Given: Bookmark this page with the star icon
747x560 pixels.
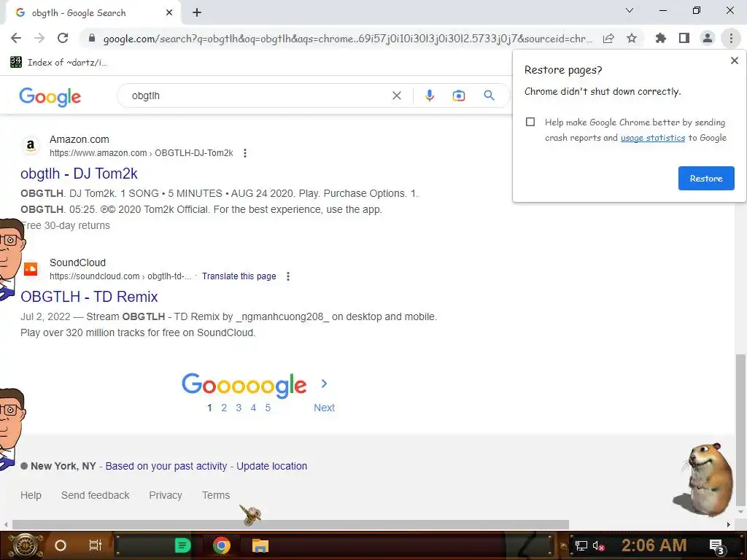Looking at the screenshot, I should [x=632, y=38].
